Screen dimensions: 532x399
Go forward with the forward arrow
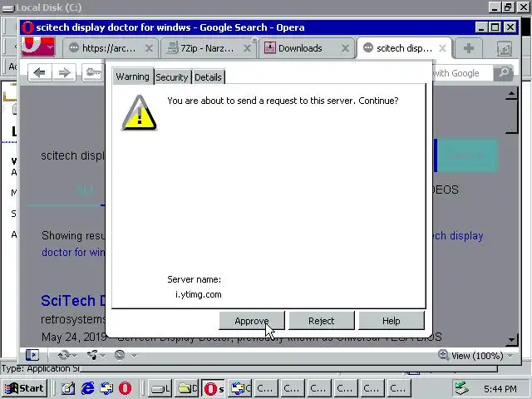point(64,72)
